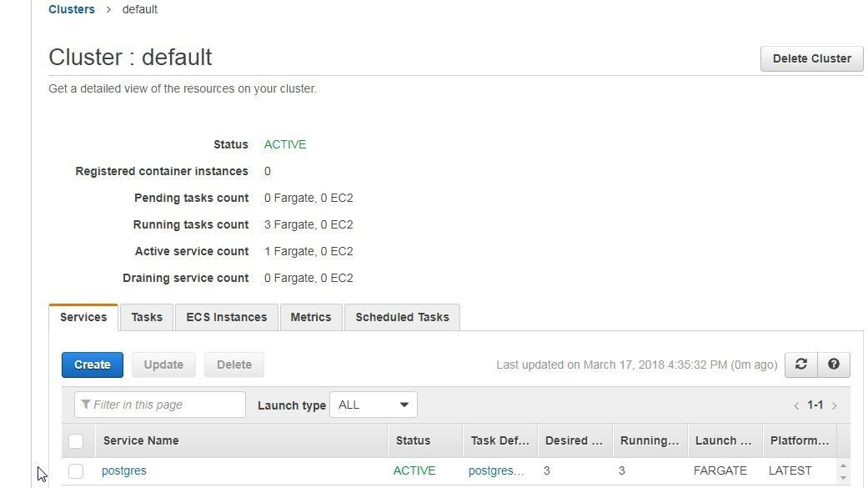This screenshot has height=488, width=868.
Task: Open the help question mark icon
Action: pos(834,365)
